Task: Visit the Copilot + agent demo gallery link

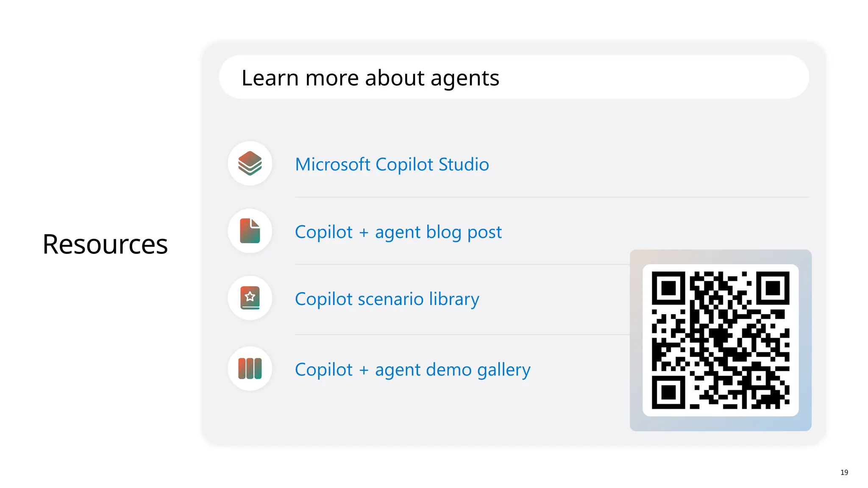Action: pyautogui.click(x=412, y=370)
